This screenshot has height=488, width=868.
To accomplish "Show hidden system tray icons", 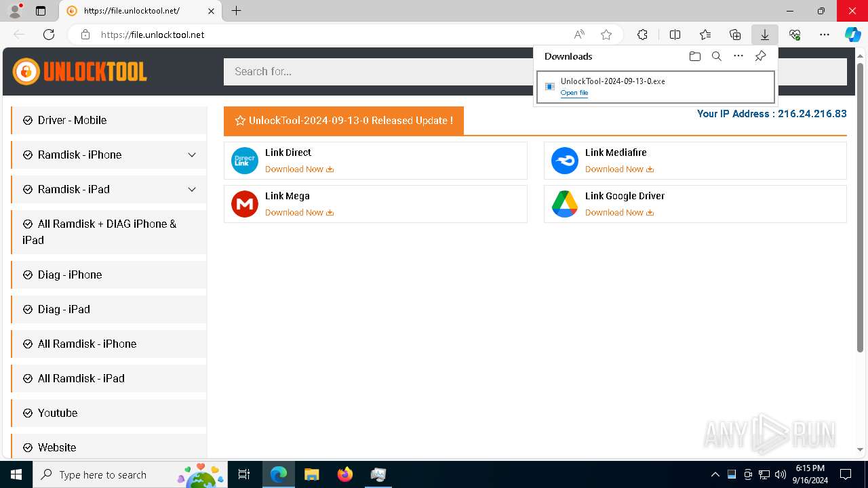I will tap(715, 474).
